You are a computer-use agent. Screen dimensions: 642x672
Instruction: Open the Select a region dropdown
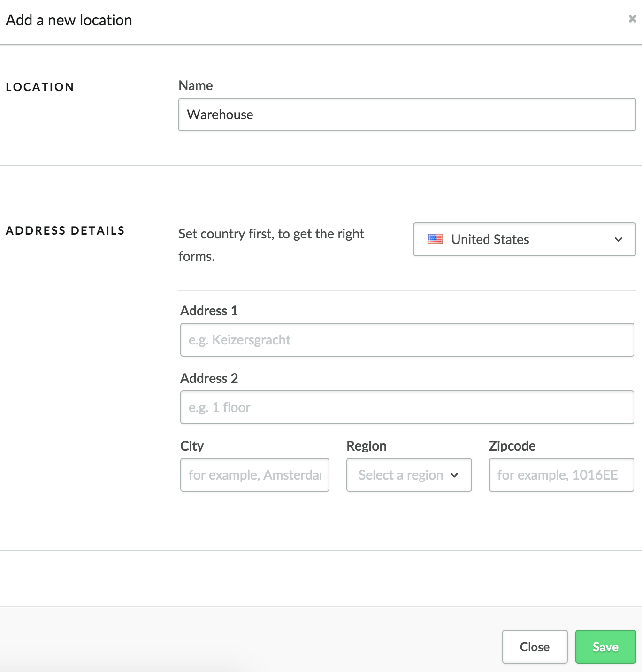click(408, 475)
